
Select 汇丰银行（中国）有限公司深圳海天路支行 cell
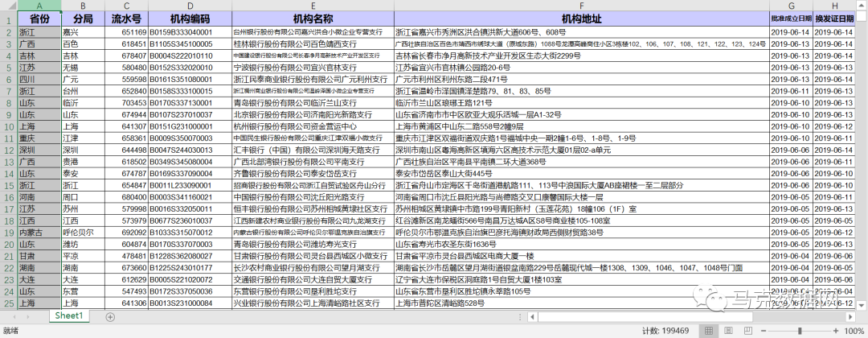click(x=313, y=150)
